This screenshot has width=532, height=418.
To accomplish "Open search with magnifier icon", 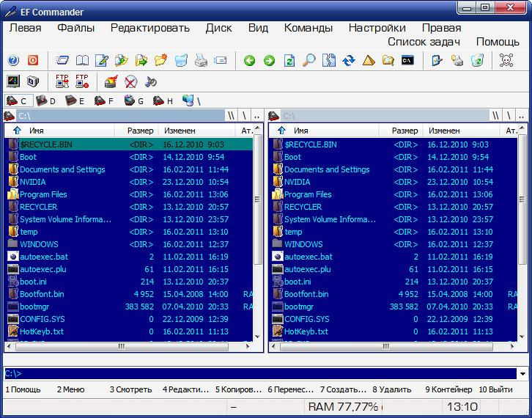I will [309, 61].
